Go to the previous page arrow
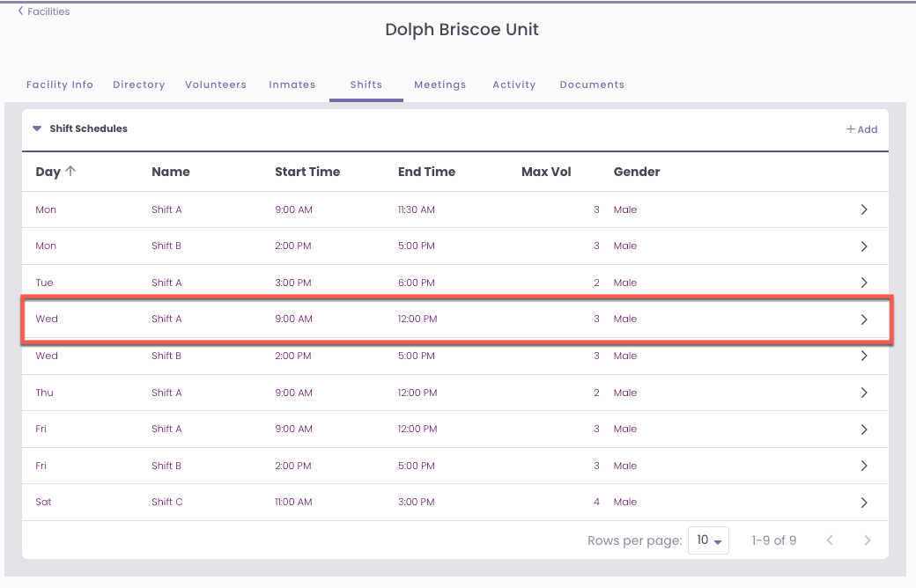 point(830,540)
